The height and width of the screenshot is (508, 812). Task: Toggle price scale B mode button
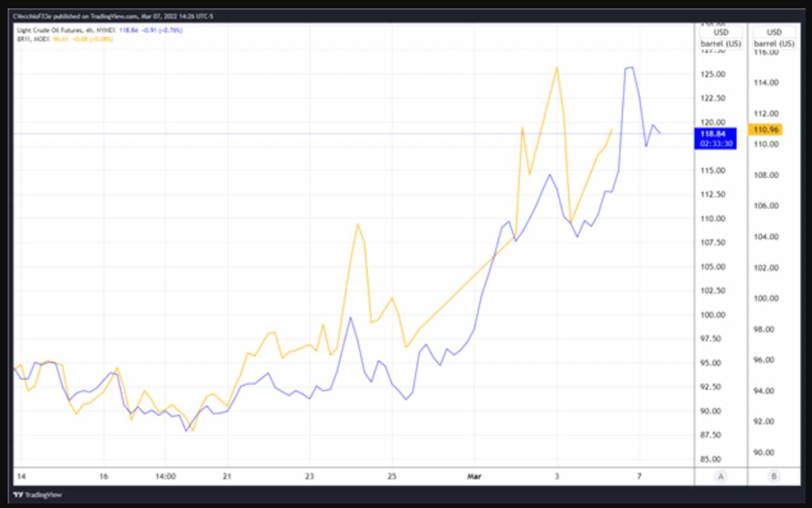(775, 475)
